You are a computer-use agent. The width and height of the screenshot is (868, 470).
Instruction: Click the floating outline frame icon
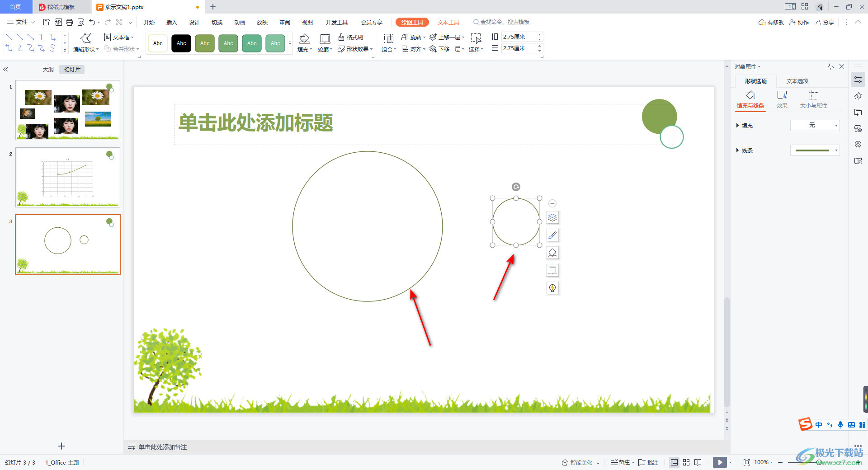pyautogui.click(x=552, y=271)
